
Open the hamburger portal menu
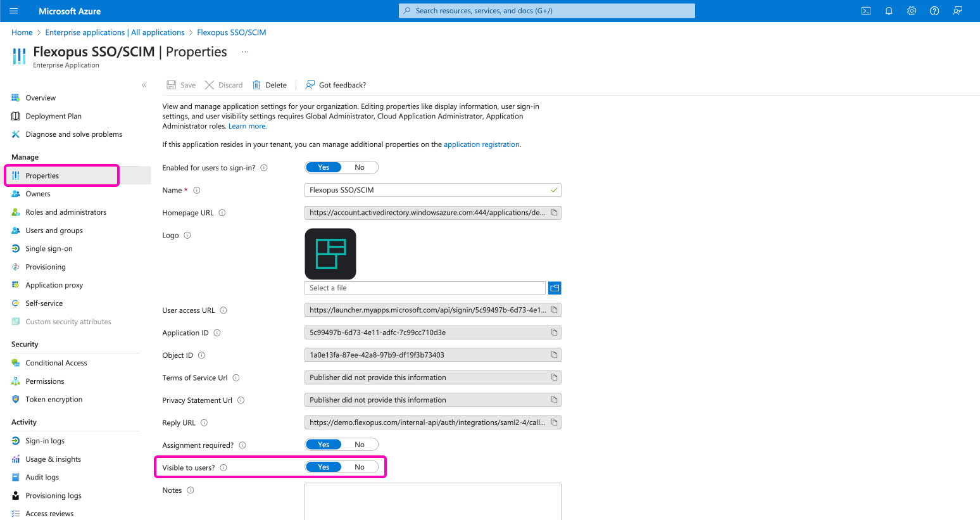tap(14, 11)
